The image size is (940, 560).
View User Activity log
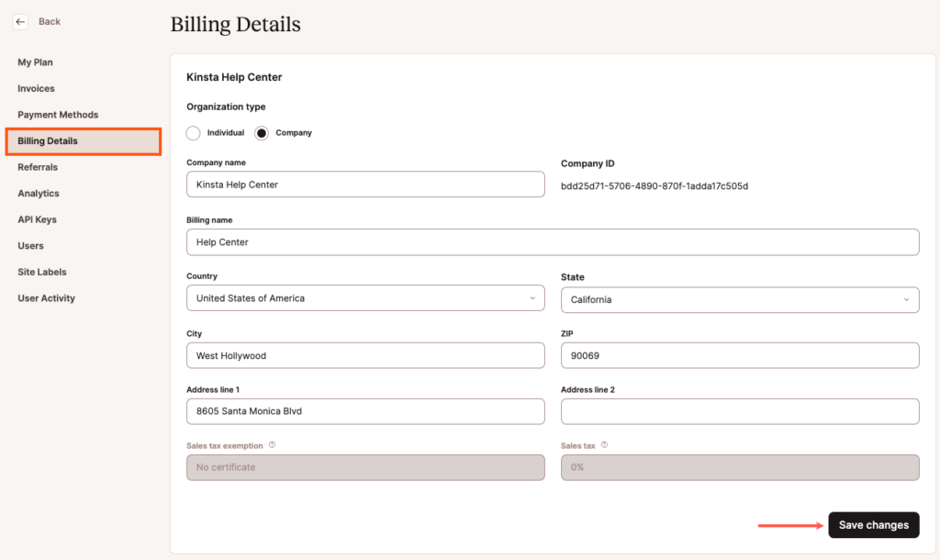(x=46, y=297)
